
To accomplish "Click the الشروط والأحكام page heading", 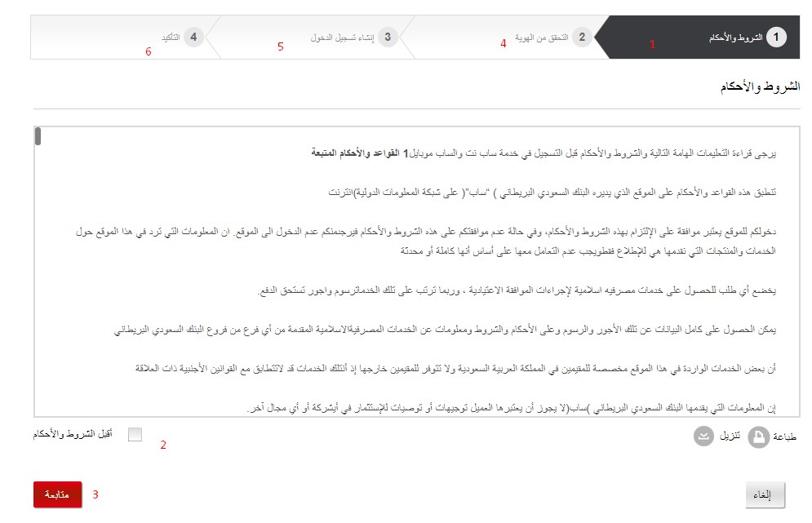I will 761,87.
